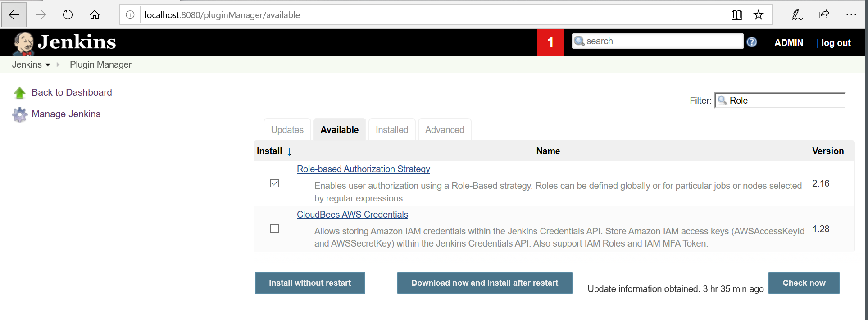868x320 pixels.
Task: Add page to favorites with star icon
Action: tap(759, 15)
